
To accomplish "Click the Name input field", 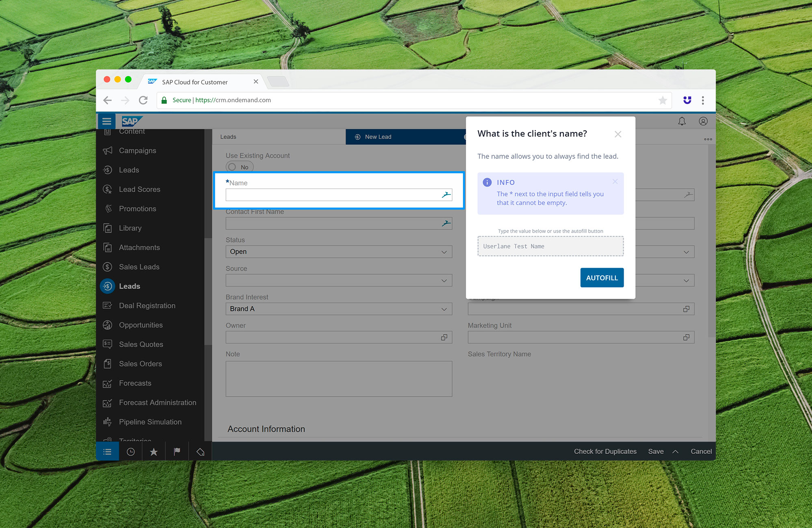I will [x=339, y=195].
